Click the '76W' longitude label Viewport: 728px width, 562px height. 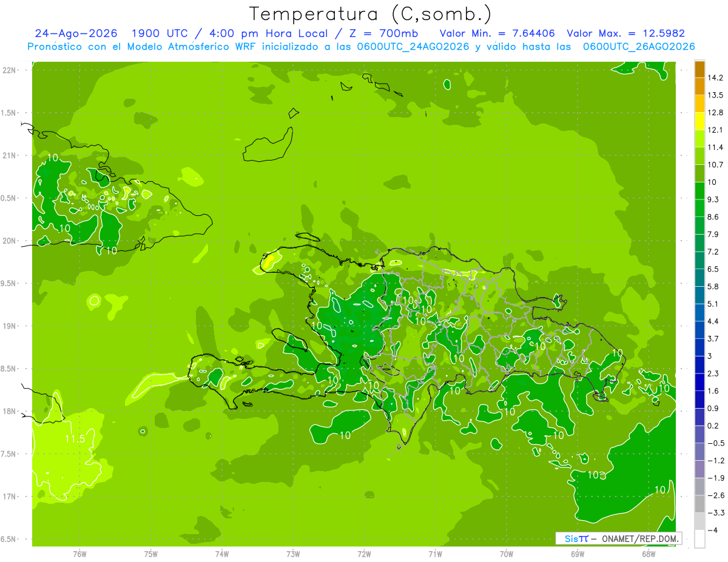click(x=79, y=554)
